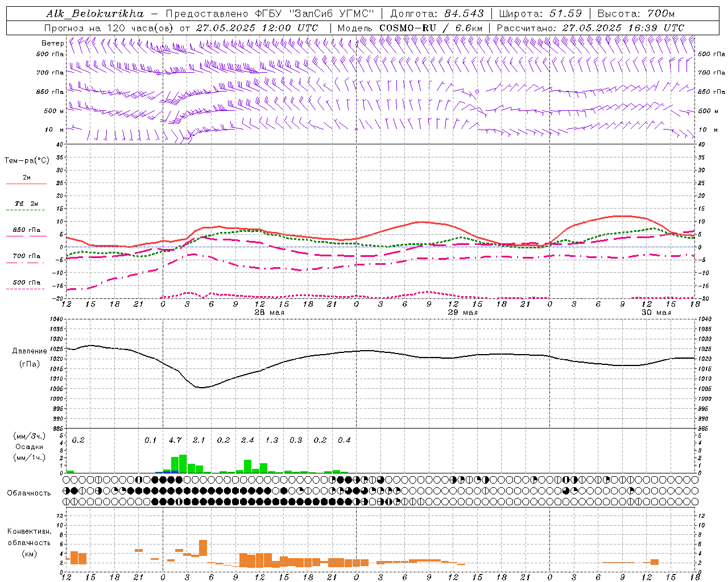Click the station name Alk_Belokurikha
The image size is (728, 582).
pos(95,14)
